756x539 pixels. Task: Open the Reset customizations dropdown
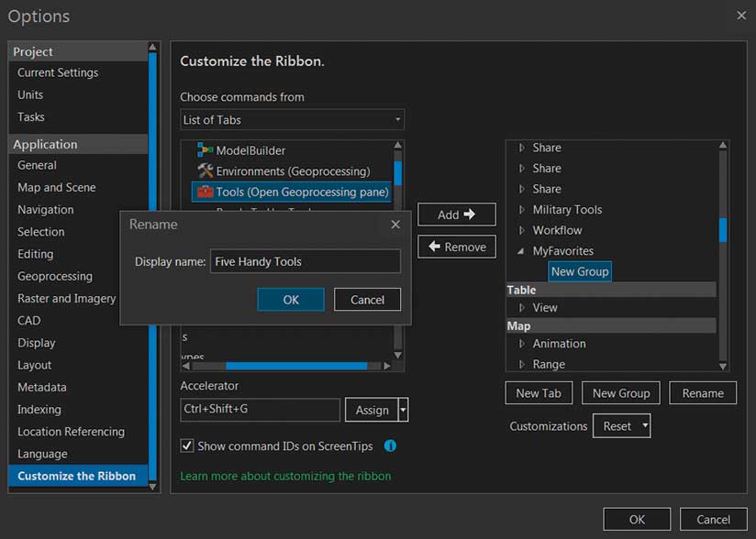[645, 426]
